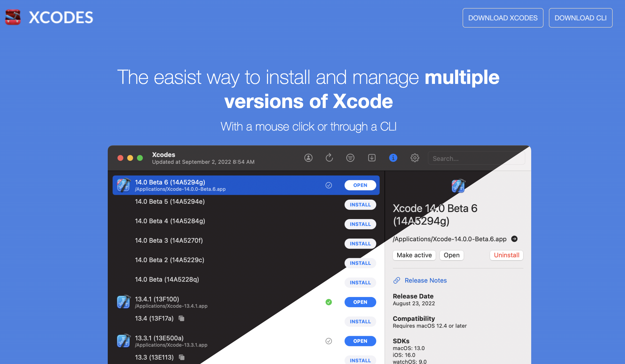Install Xcode 14.0 Beta 5

(360, 205)
